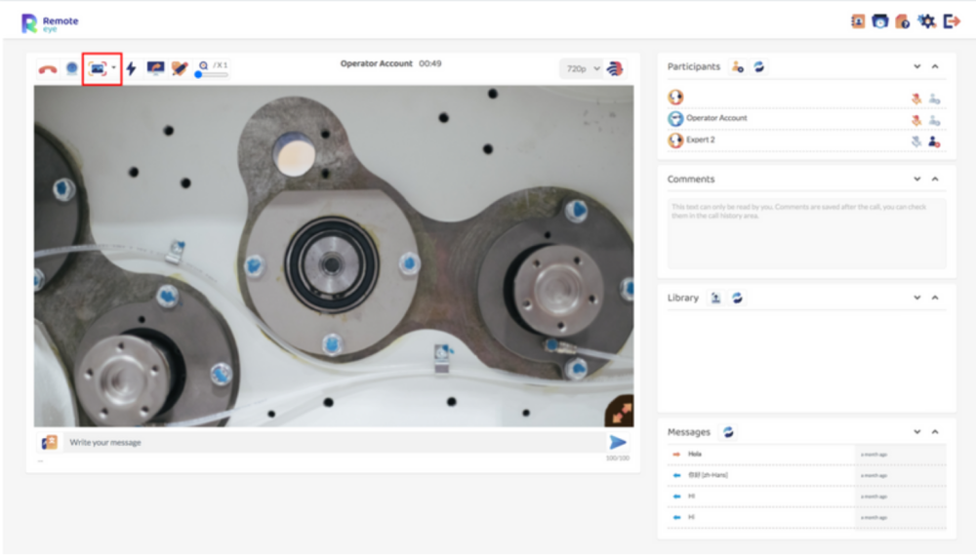Click the main video feed of machinery
This screenshot has width=976, height=560.
[334, 256]
